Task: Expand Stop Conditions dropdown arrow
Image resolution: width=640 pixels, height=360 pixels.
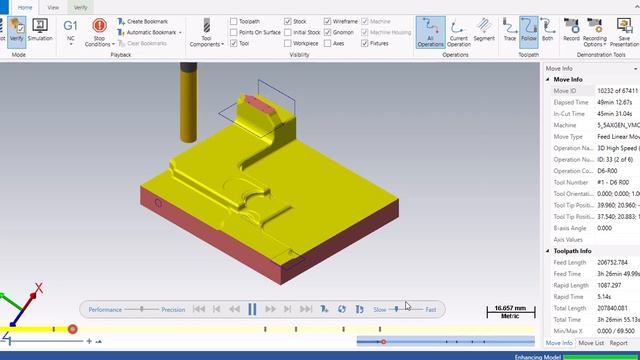Action: [113, 44]
